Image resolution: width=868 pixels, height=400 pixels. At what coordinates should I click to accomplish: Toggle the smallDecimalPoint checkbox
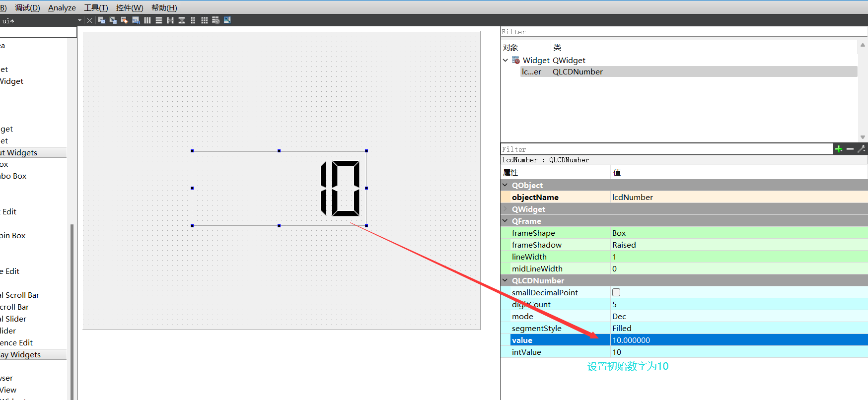tap(616, 292)
